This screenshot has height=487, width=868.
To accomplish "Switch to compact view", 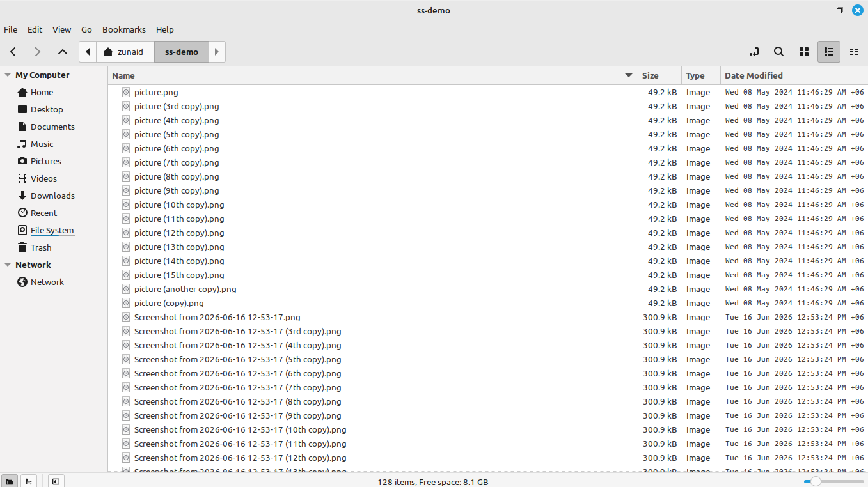I will pos(853,52).
